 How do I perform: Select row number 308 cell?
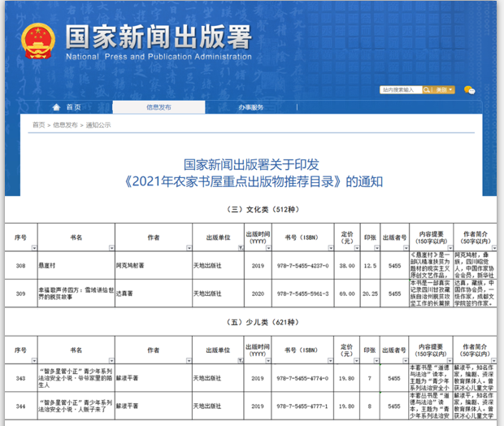[21, 266]
